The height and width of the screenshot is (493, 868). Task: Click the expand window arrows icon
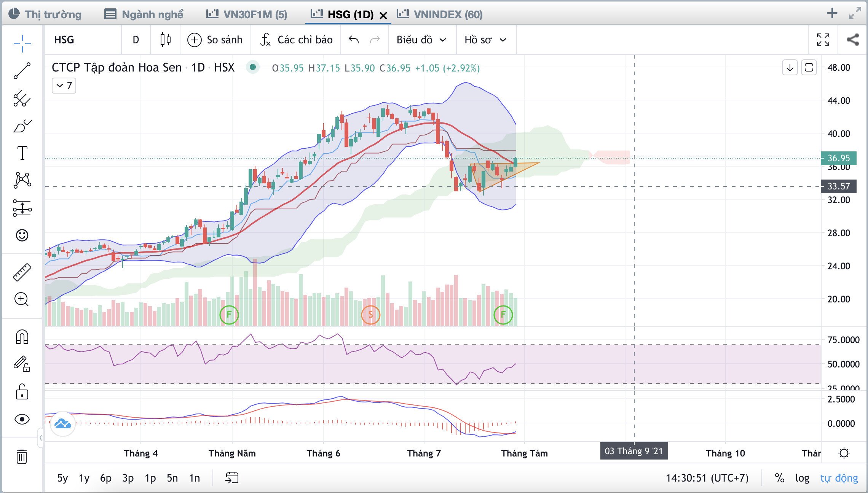pyautogui.click(x=855, y=13)
